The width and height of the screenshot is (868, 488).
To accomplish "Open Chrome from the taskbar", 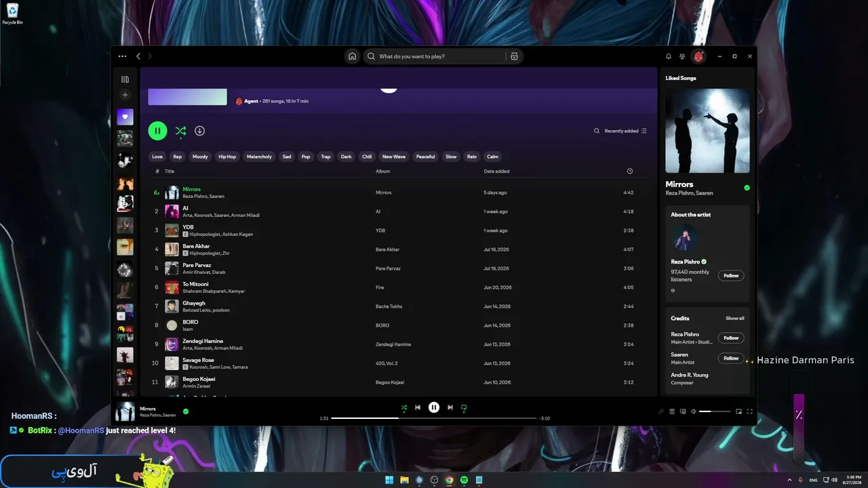I will (449, 480).
